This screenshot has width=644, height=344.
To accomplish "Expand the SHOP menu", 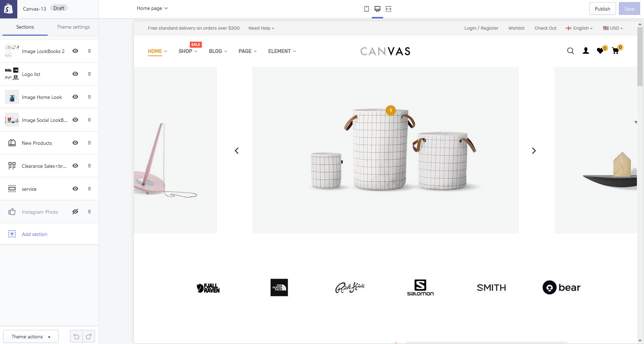I will pyautogui.click(x=188, y=51).
